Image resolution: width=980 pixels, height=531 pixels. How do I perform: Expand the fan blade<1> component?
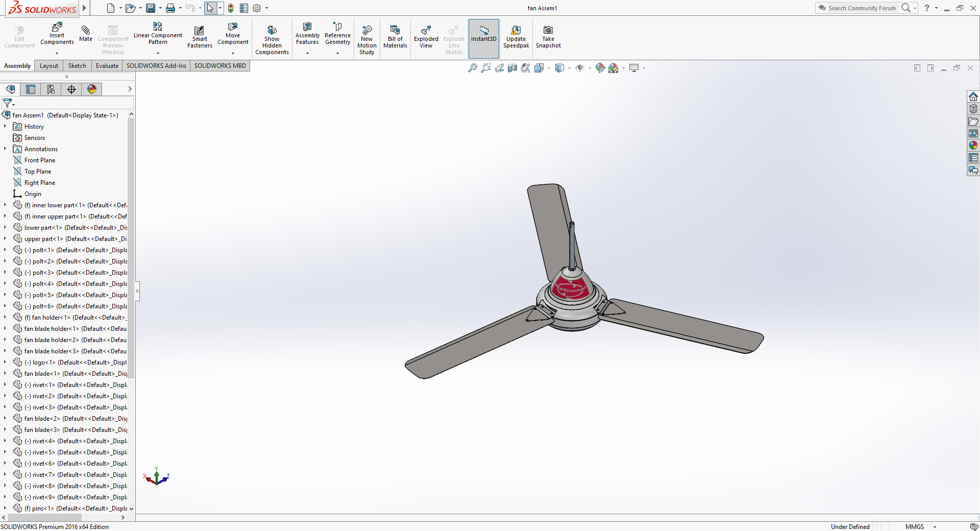[5, 373]
